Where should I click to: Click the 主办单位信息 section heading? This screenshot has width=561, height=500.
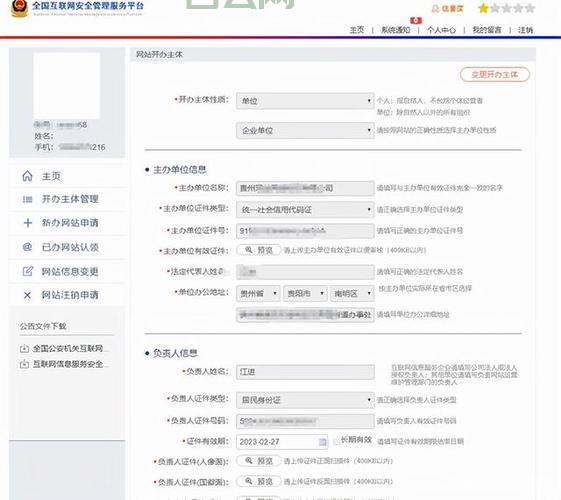pyautogui.click(x=180, y=170)
